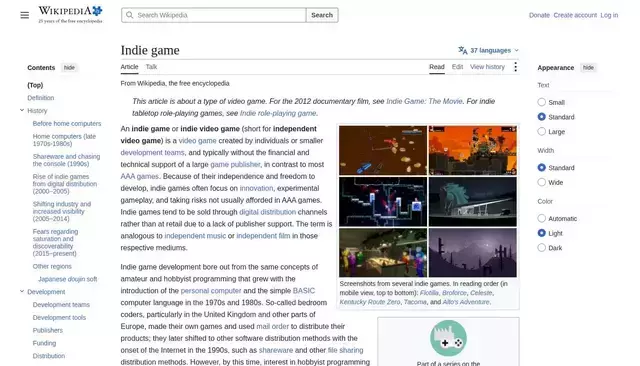Switch to the Talk tab
640x366 pixels.
pyautogui.click(x=151, y=67)
